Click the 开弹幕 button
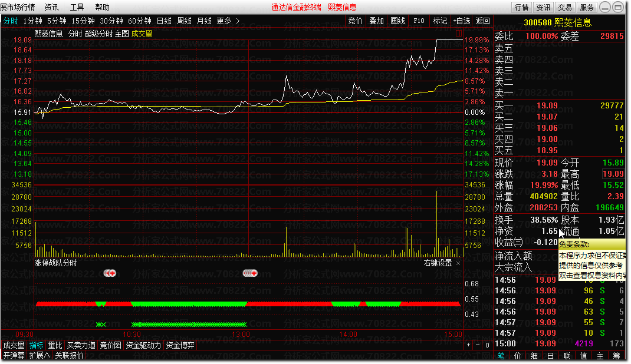631x364 pixels. coord(14,356)
